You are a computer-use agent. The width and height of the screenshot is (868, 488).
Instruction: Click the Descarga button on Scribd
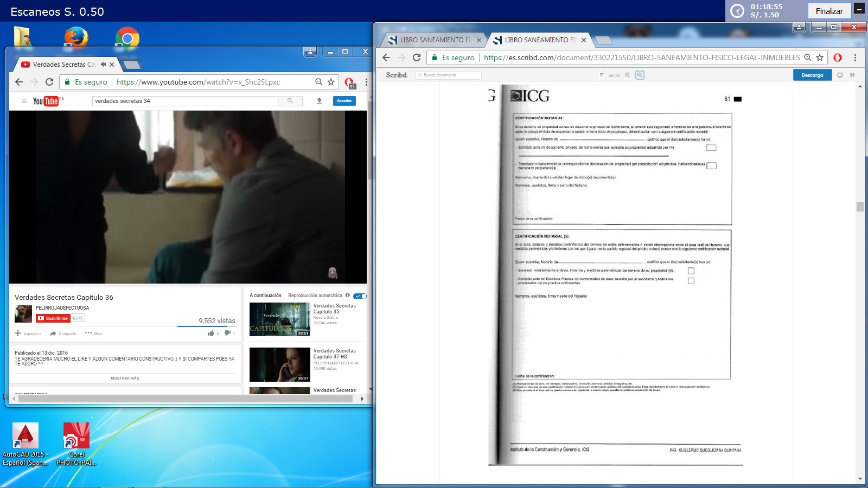coord(812,75)
